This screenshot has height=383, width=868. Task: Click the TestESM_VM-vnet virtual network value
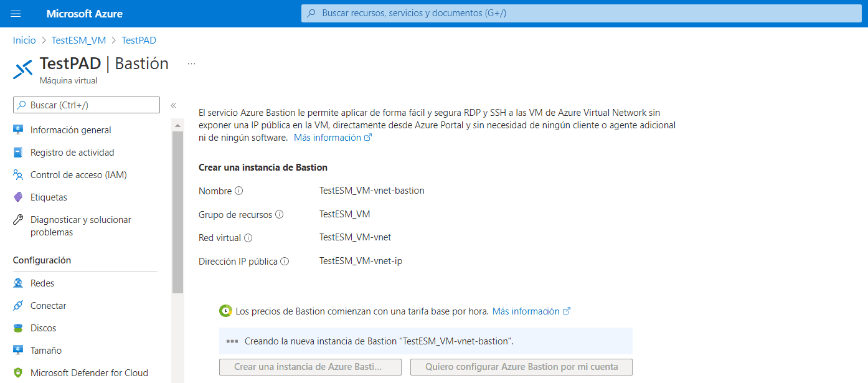355,237
